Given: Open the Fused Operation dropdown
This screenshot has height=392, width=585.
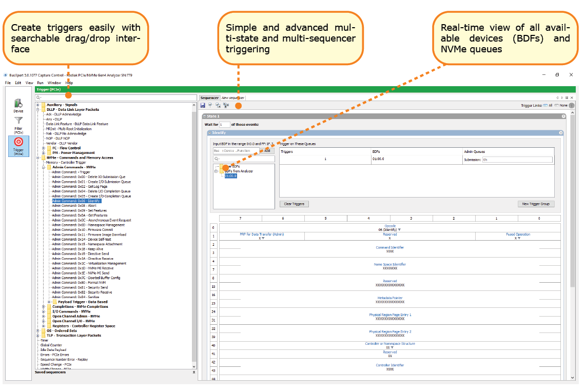Looking at the screenshot, I should [519, 239].
